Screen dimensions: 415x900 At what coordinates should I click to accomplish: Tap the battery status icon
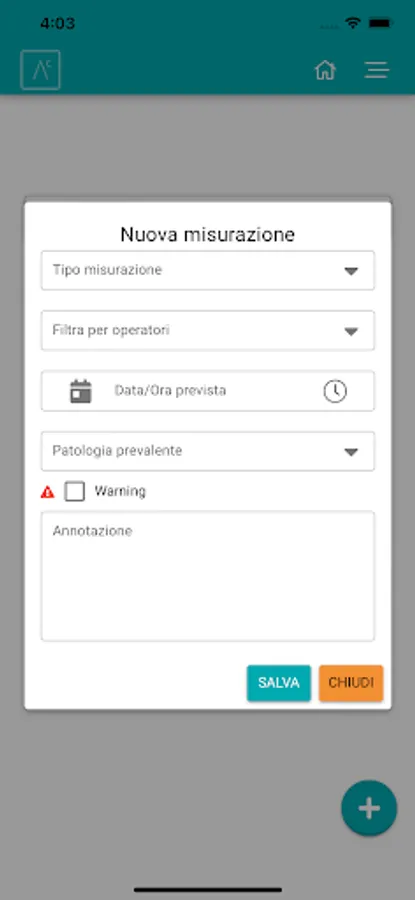pos(380,23)
